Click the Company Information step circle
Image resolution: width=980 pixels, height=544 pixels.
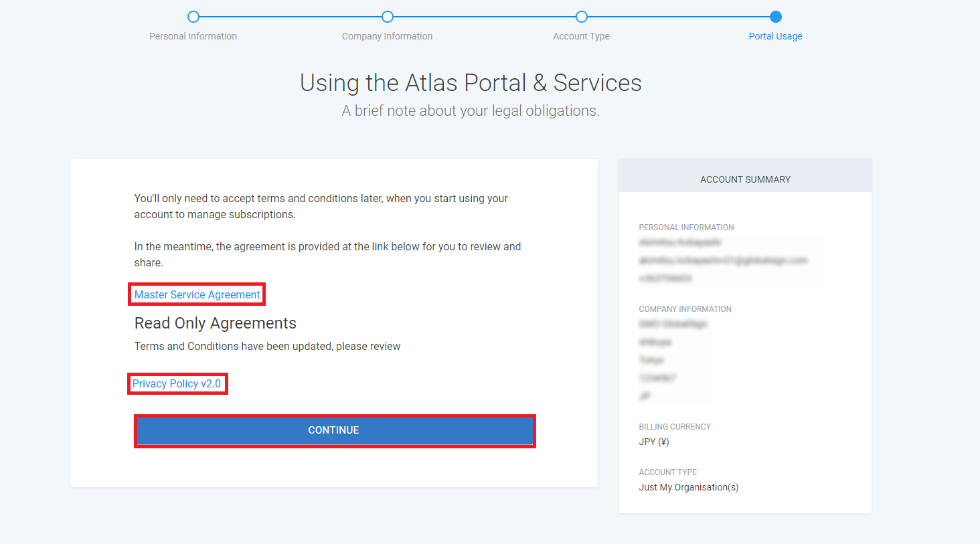click(x=388, y=17)
